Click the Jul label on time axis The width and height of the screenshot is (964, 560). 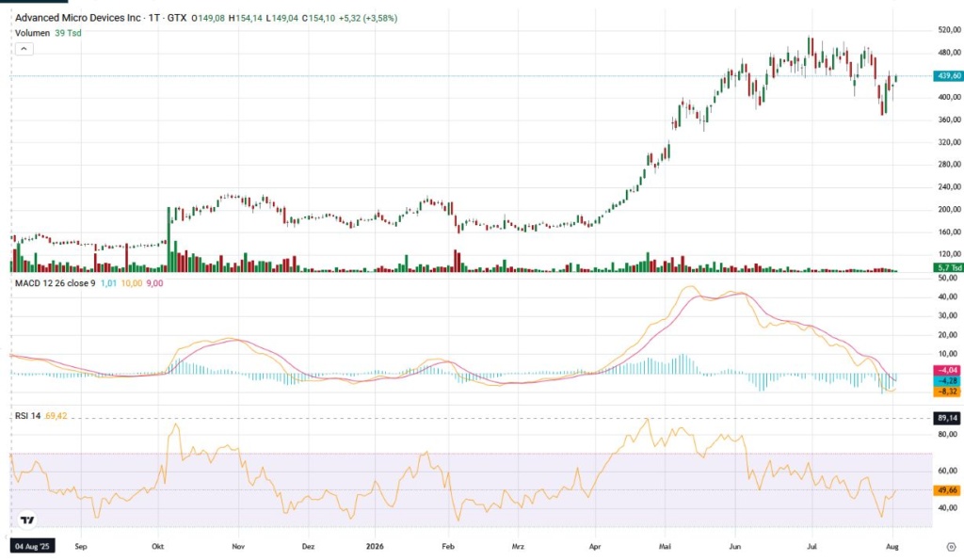click(x=811, y=547)
